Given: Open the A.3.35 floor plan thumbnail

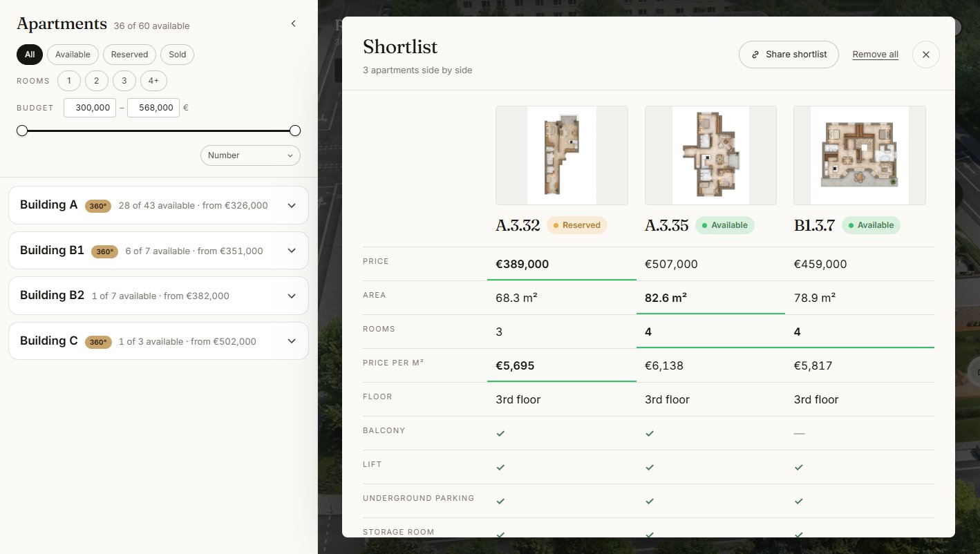Looking at the screenshot, I should (710, 155).
